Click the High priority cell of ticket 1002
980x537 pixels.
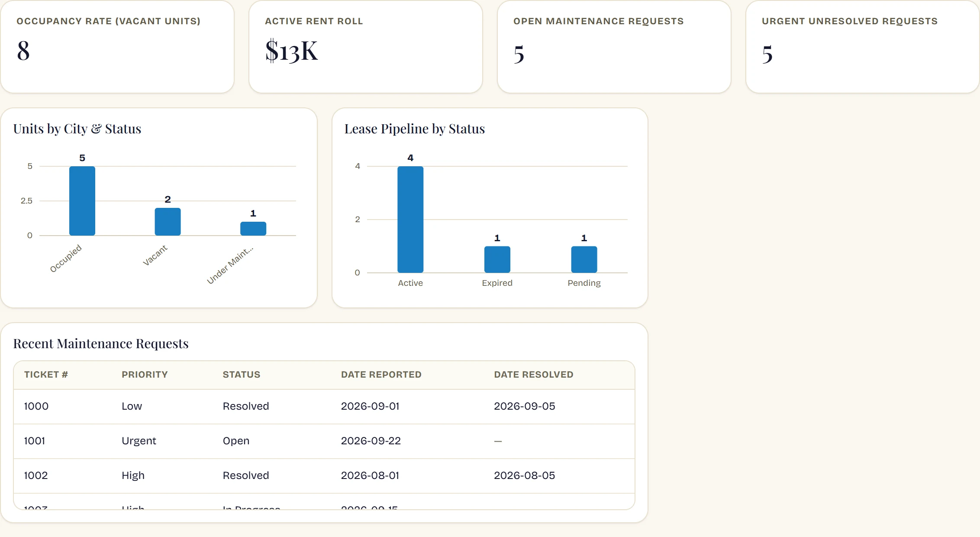(x=133, y=476)
